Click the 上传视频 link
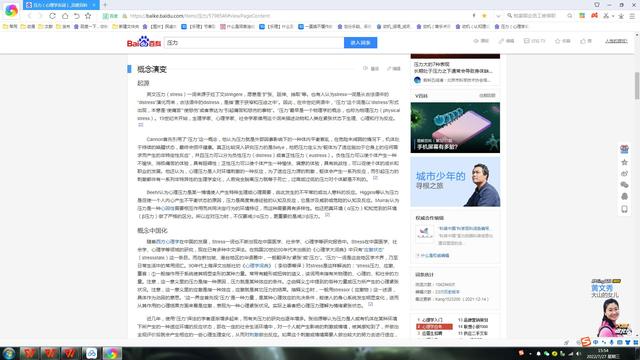This screenshot has height=360, width=640. pos(616,41)
